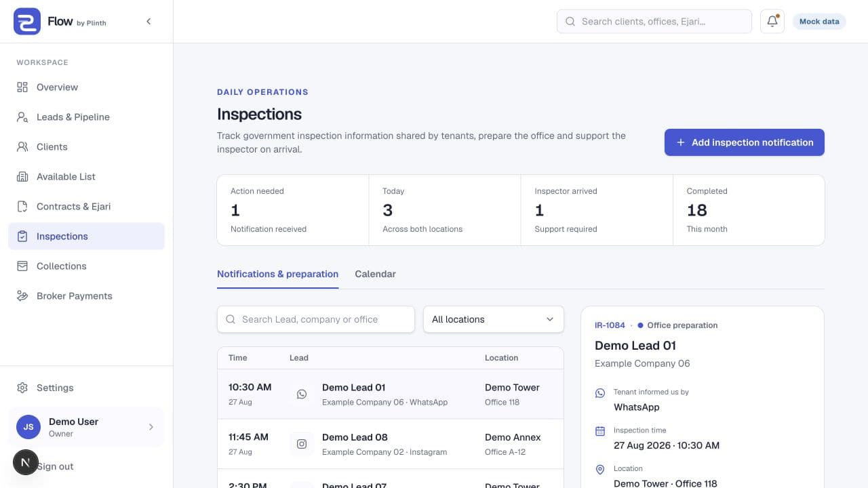Open the Collections sidebar label

[x=62, y=266]
